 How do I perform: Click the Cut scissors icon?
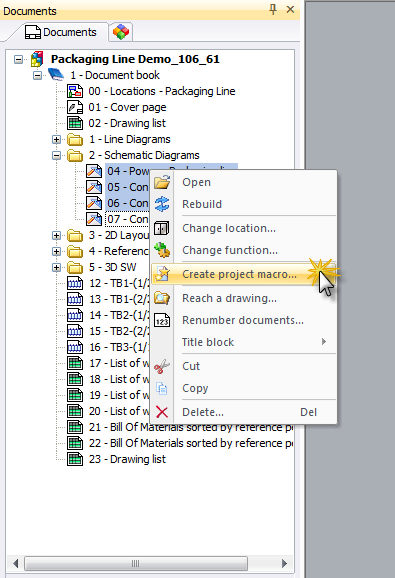[x=162, y=366]
